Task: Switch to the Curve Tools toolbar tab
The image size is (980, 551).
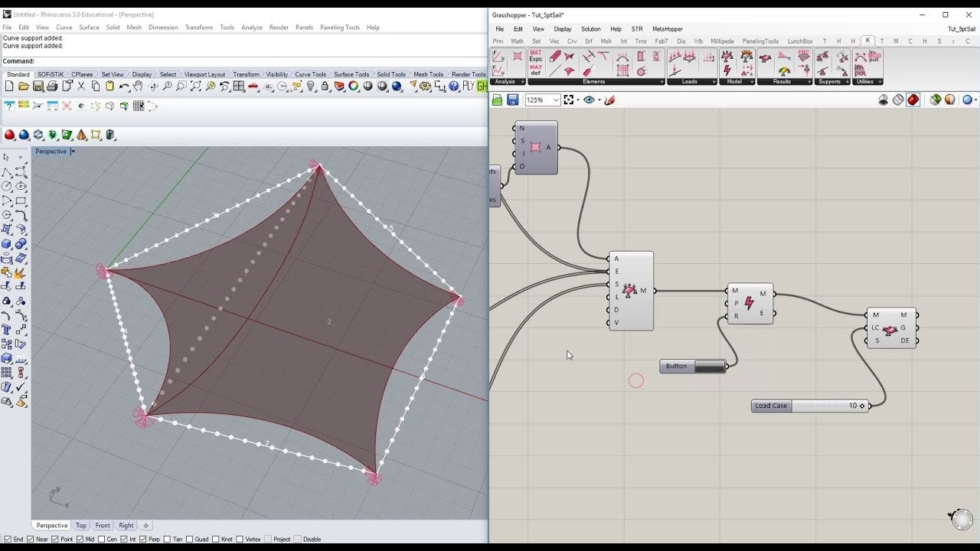Action: coord(310,74)
